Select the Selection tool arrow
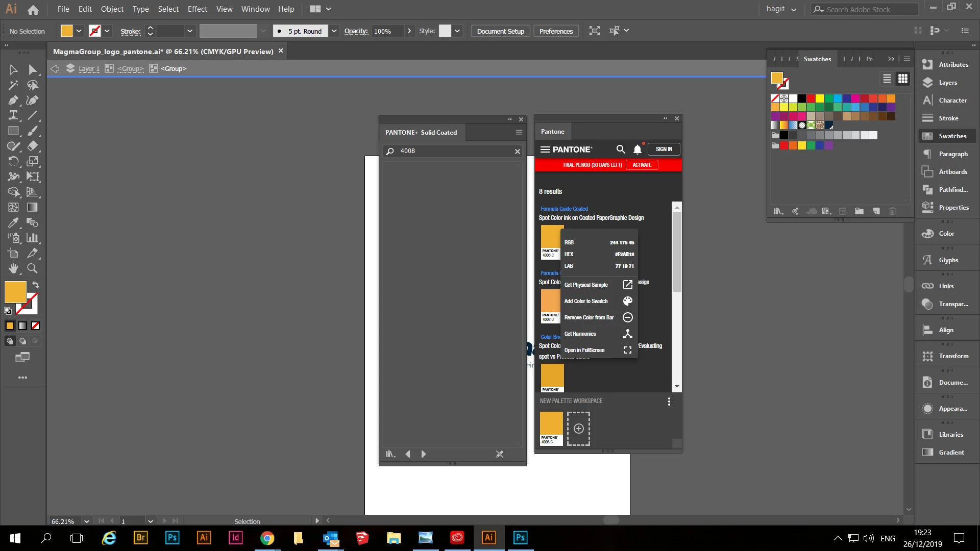This screenshot has width=980, height=551. 13,69
